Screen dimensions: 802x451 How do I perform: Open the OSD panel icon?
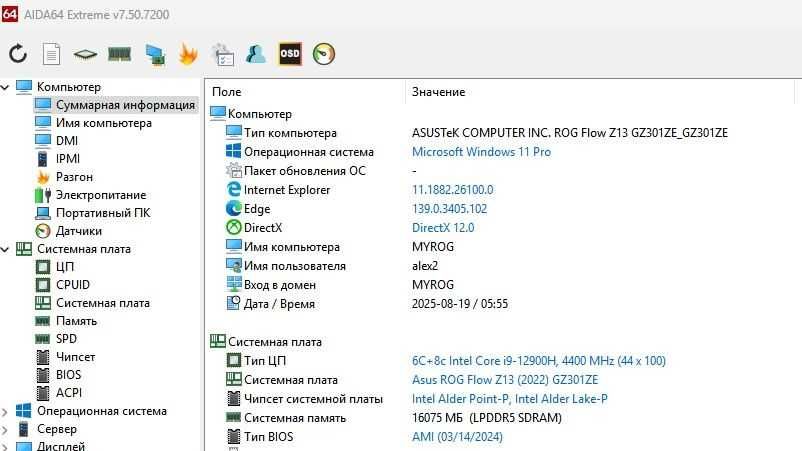pyautogui.click(x=290, y=53)
